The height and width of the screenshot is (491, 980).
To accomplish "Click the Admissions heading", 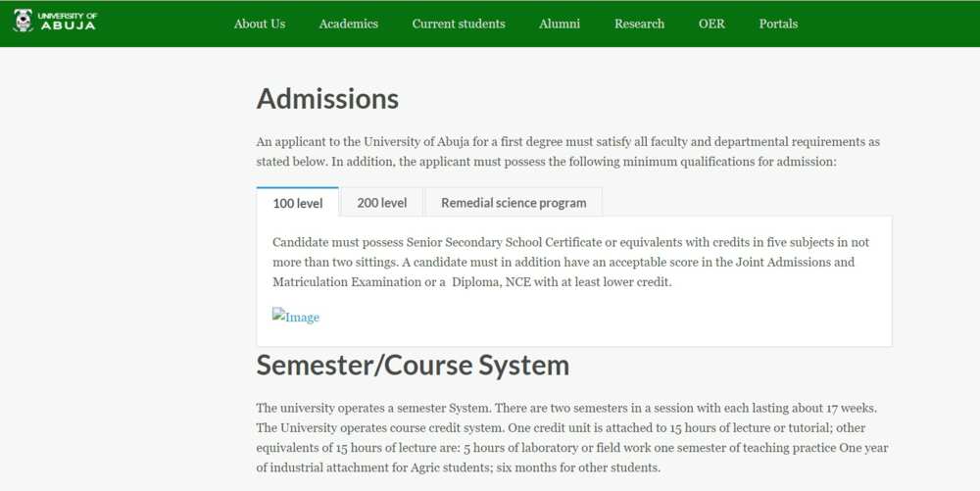I will point(327,99).
